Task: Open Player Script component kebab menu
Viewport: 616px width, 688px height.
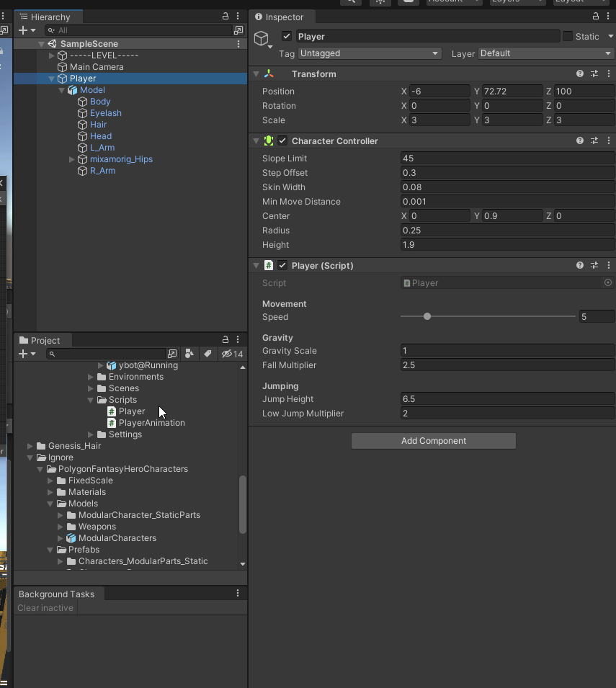Action: 608,265
